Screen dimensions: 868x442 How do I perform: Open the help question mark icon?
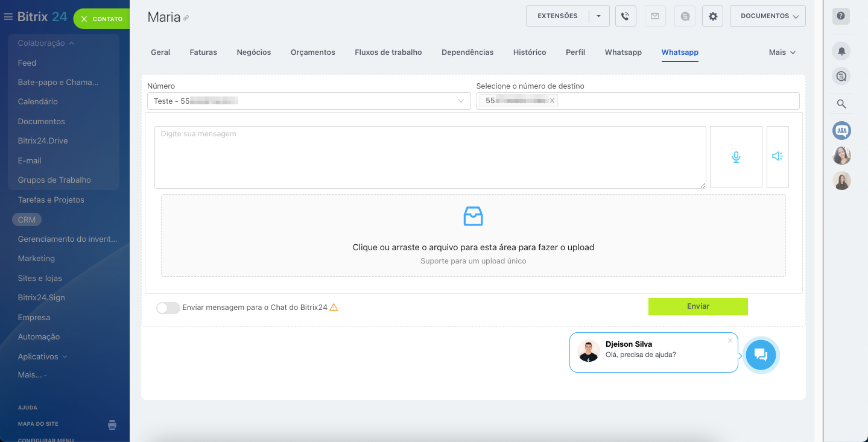841,16
